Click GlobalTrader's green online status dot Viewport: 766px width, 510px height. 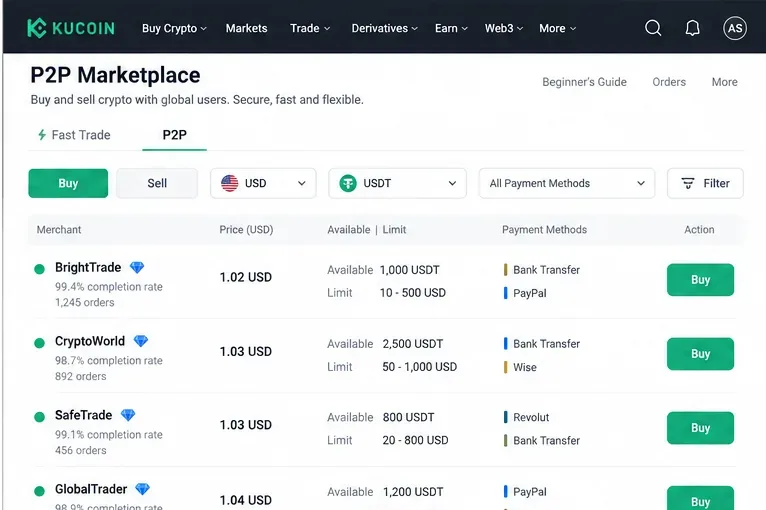[x=40, y=491]
